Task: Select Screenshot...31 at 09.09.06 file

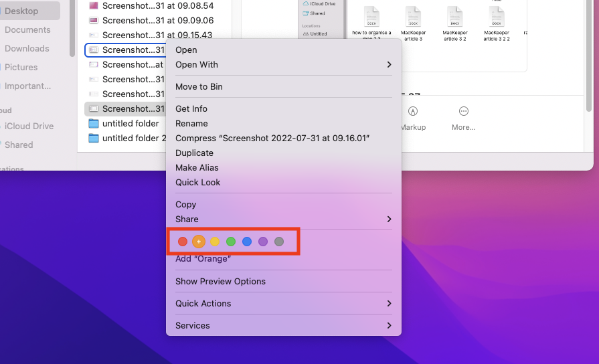Action: (158, 20)
